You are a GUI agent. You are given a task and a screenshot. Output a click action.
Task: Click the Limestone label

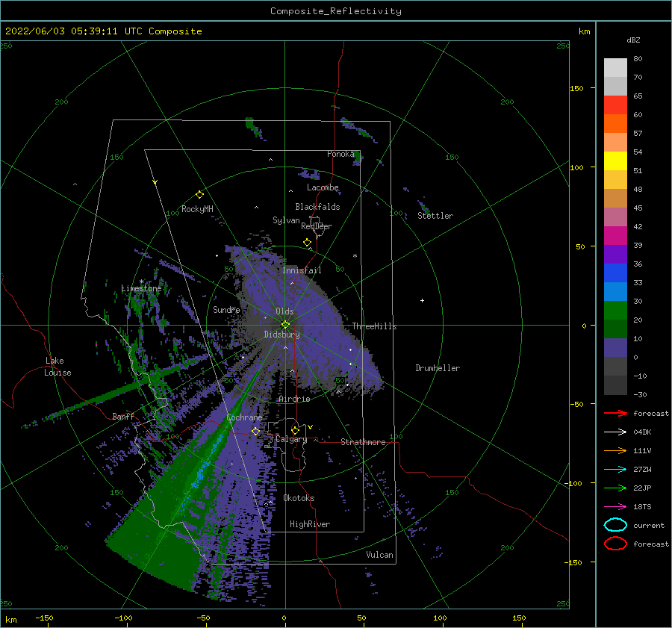141,288
